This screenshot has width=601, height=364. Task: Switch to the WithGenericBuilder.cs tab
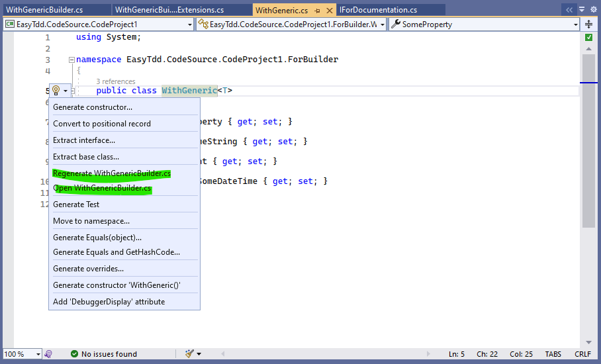click(44, 10)
